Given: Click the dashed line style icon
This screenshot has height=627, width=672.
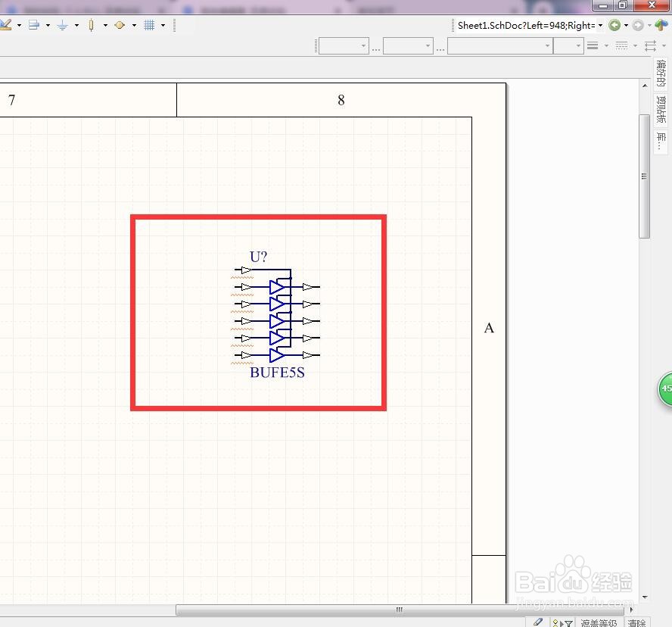Looking at the screenshot, I should click(x=621, y=45).
